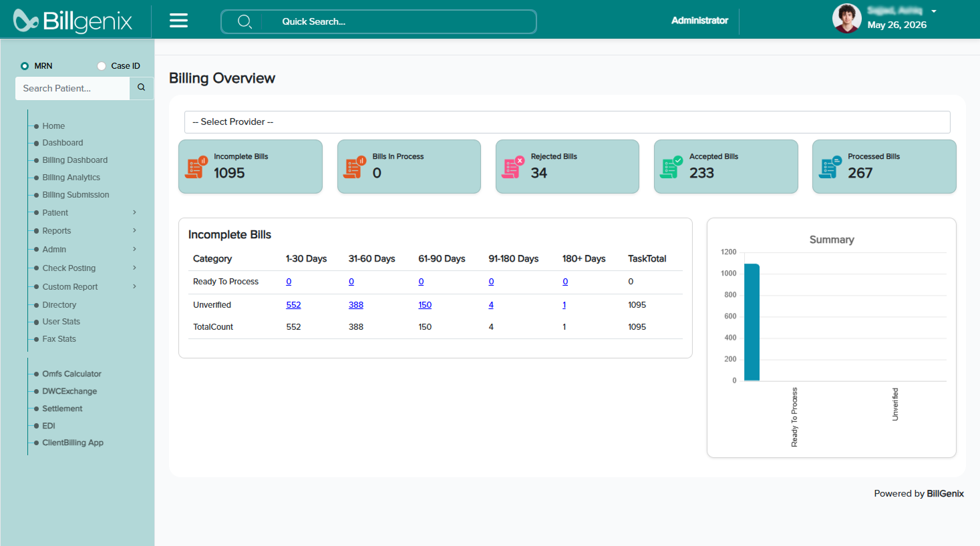
Task: Click the Unverified 180+ Days link 1
Action: pos(564,305)
